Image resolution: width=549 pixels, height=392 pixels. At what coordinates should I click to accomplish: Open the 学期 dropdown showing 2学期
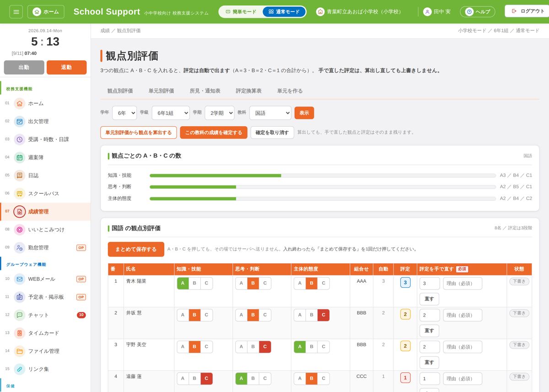[x=220, y=113]
